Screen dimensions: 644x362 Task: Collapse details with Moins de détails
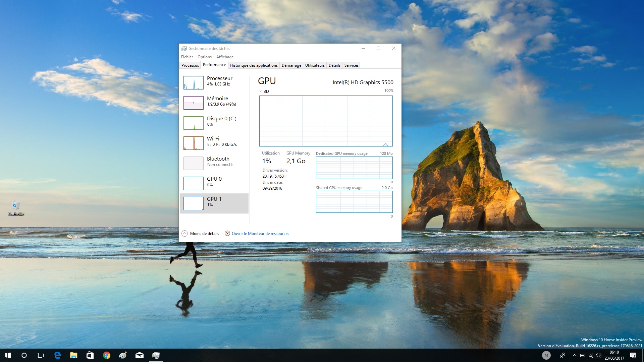[x=200, y=233]
